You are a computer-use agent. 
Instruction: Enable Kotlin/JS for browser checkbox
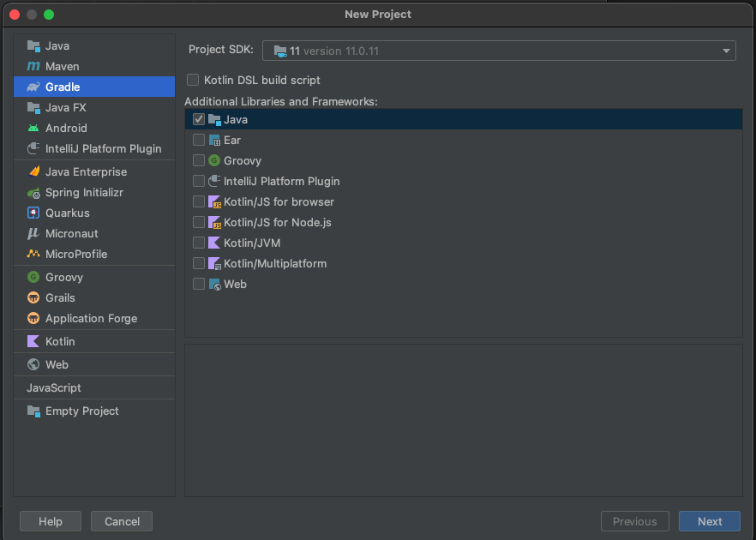pyautogui.click(x=199, y=202)
